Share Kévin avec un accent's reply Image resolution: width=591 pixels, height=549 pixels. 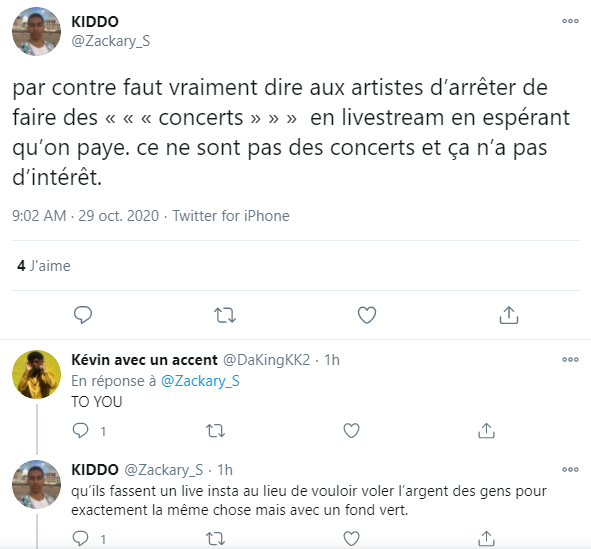[486, 431]
